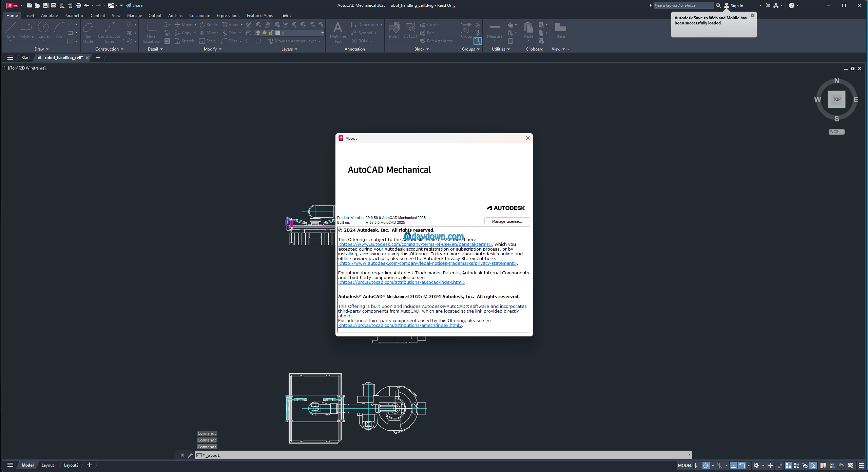Expand the Layers panel dropdown

pos(289,49)
